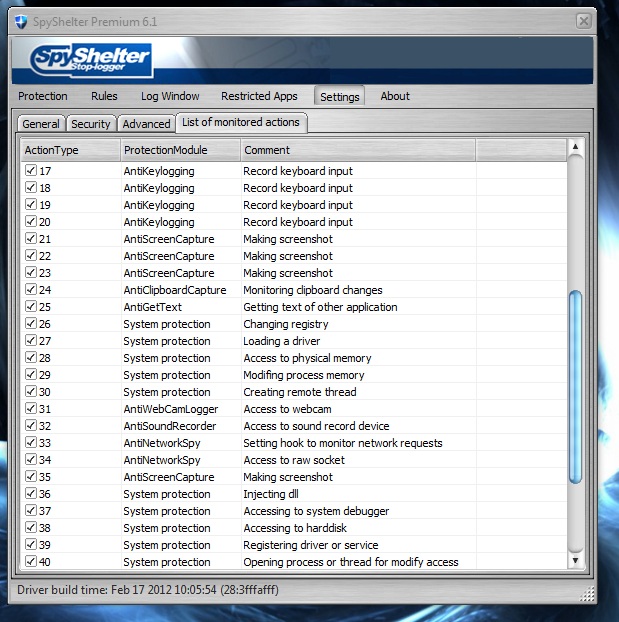Uncheck action type 17 checkbox
This screenshot has height=622, width=619.
[31, 171]
